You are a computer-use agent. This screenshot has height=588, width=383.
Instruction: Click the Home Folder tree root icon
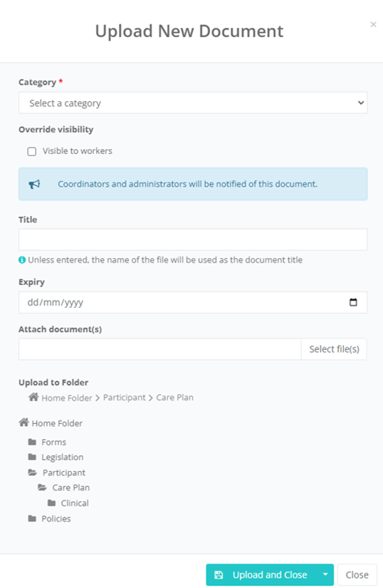point(24,423)
